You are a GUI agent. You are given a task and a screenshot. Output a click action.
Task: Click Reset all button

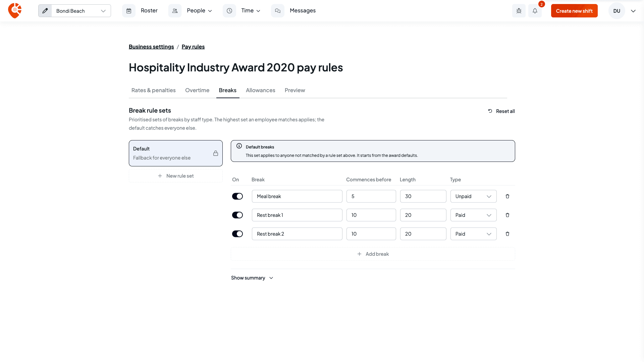pyautogui.click(x=501, y=111)
